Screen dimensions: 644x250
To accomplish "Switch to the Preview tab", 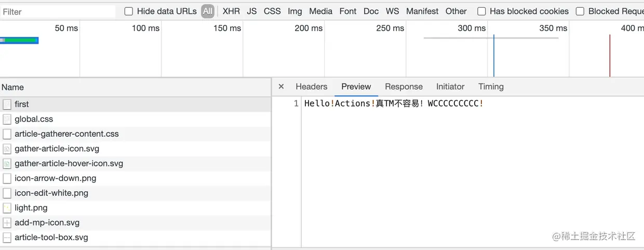I will [x=356, y=87].
